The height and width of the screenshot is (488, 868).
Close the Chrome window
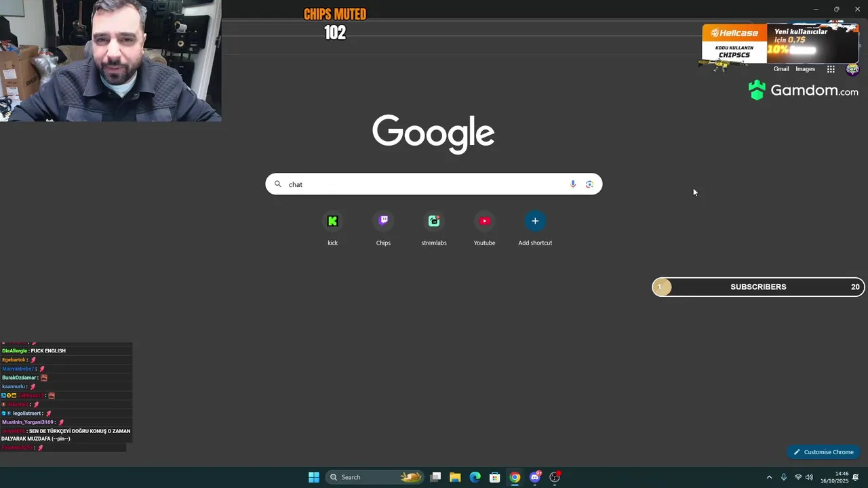click(x=857, y=9)
